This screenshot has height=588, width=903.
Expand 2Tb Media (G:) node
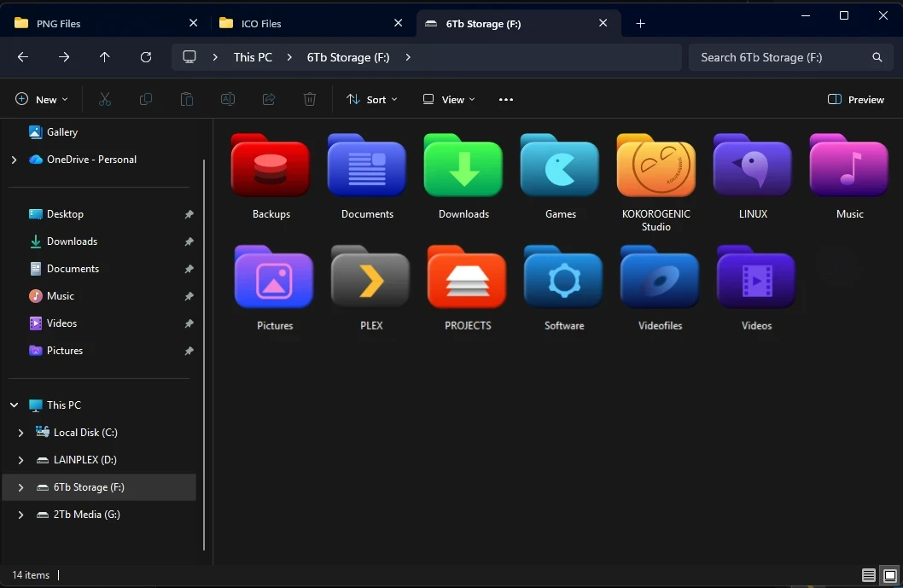[x=20, y=515]
